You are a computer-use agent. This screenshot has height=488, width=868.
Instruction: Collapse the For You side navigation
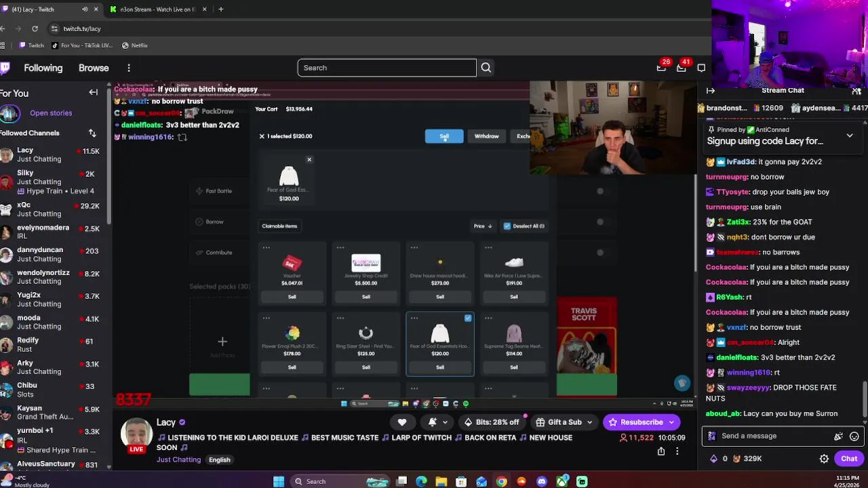pos(94,93)
